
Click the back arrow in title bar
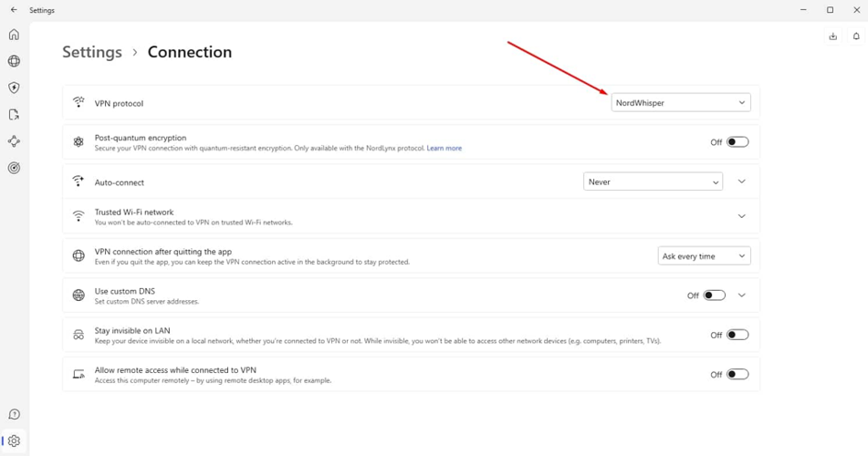click(14, 10)
